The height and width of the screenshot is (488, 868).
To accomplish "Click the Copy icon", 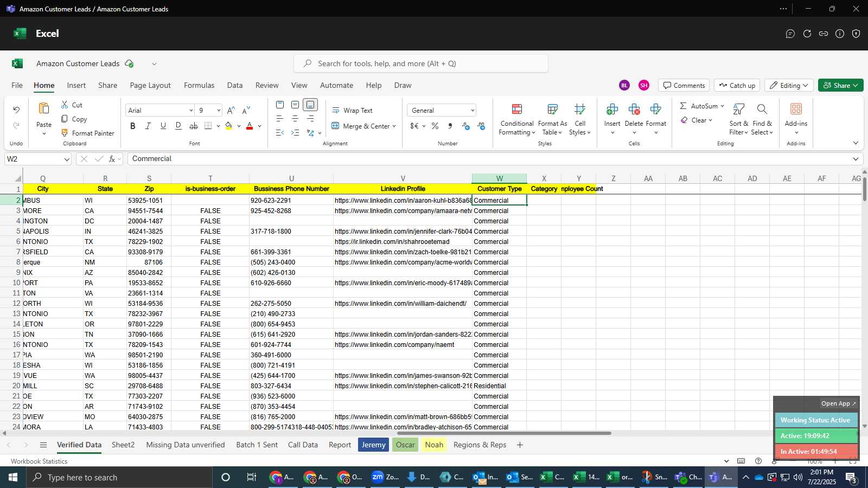I will (65, 119).
